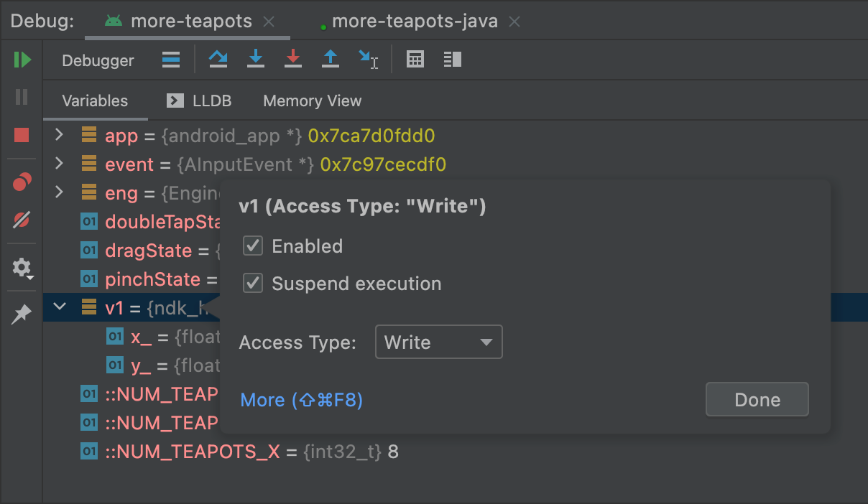Click the Step Out toolbar icon
This screenshot has height=504, width=868.
pos(330,60)
